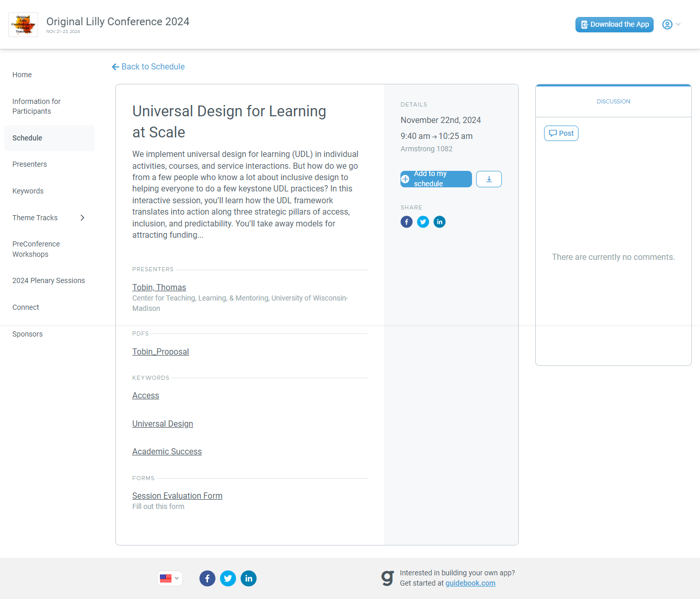This screenshot has width=700, height=599.
Task: Add session to my schedule
Action: (435, 179)
